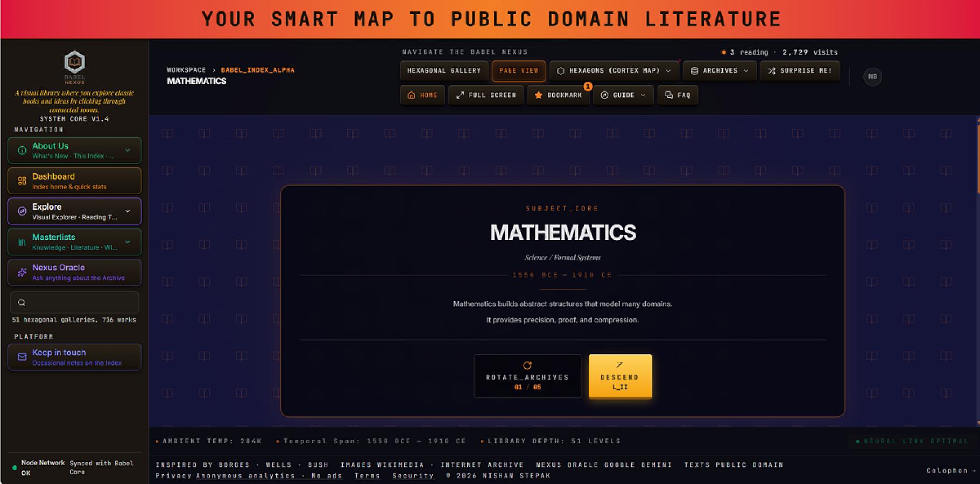Click the Science / Formal Systems subtitle
Screen dimensions: 980x484
click(563, 258)
